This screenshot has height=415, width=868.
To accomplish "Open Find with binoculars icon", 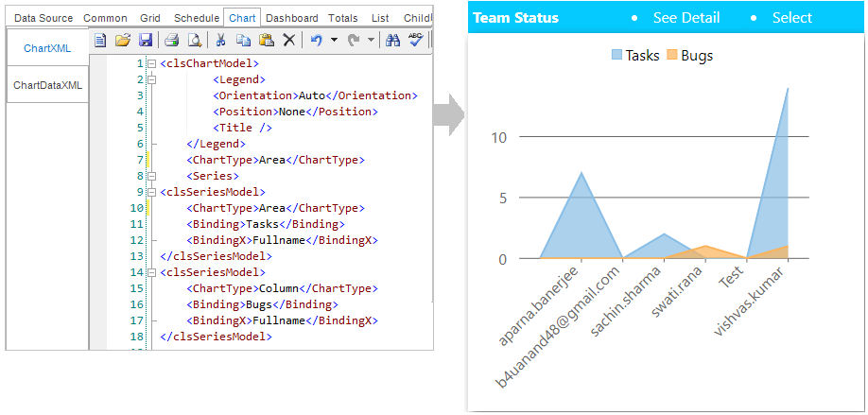I will (392, 41).
